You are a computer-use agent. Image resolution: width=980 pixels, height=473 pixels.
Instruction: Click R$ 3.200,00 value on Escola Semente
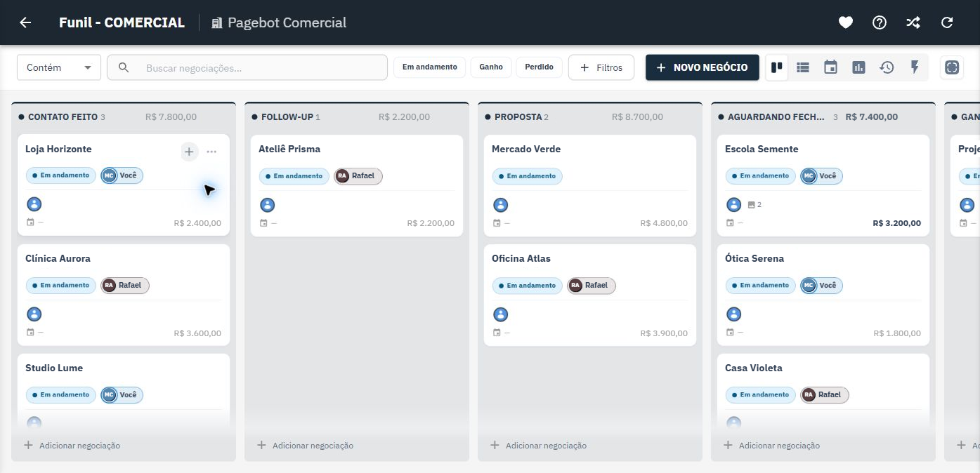click(897, 223)
